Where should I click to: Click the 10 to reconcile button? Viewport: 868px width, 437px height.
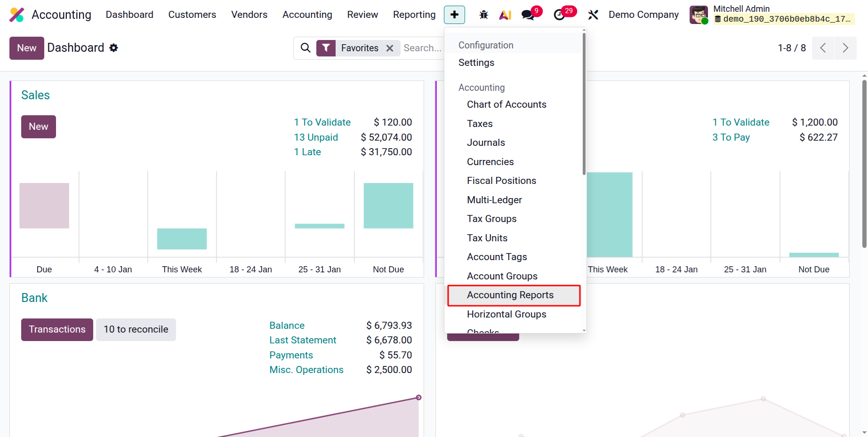pos(136,329)
